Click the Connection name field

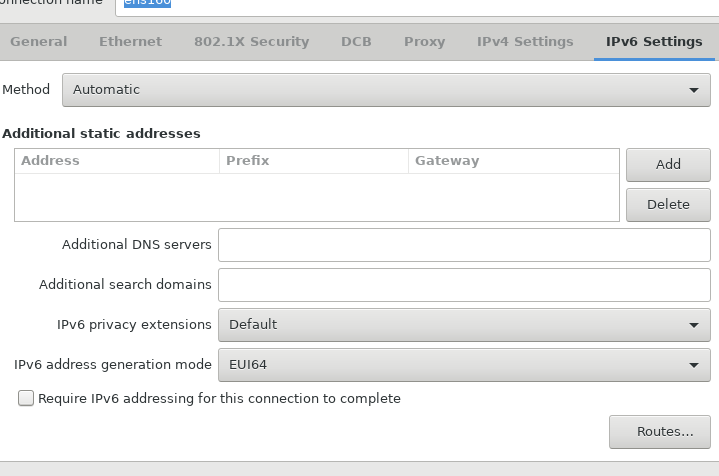pos(417,6)
